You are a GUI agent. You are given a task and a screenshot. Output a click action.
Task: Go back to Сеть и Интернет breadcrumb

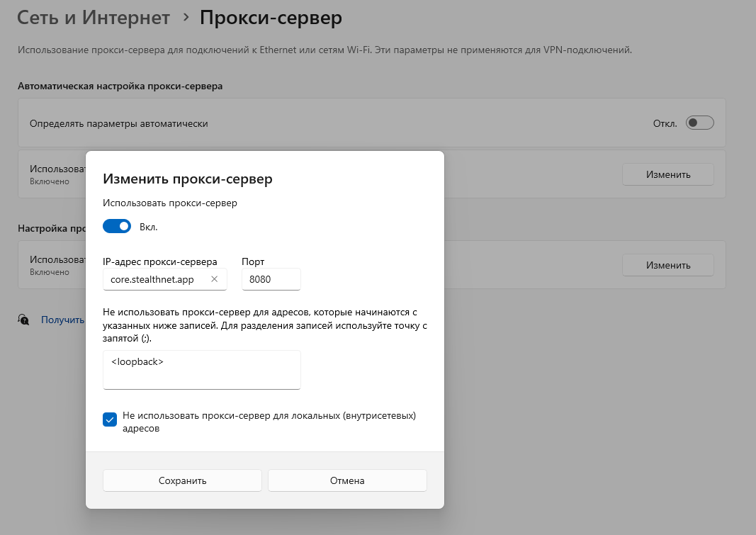coord(94,18)
